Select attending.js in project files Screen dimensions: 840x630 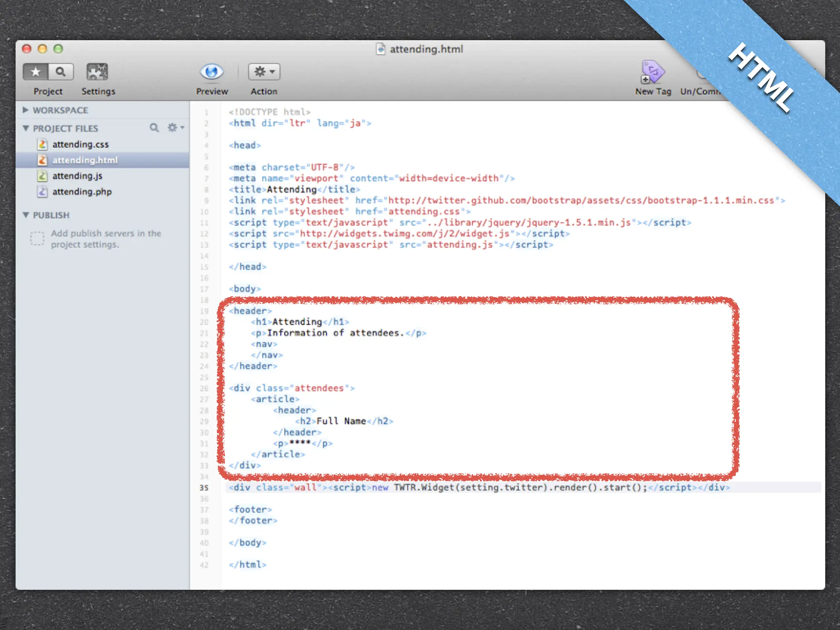pos(77,176)
